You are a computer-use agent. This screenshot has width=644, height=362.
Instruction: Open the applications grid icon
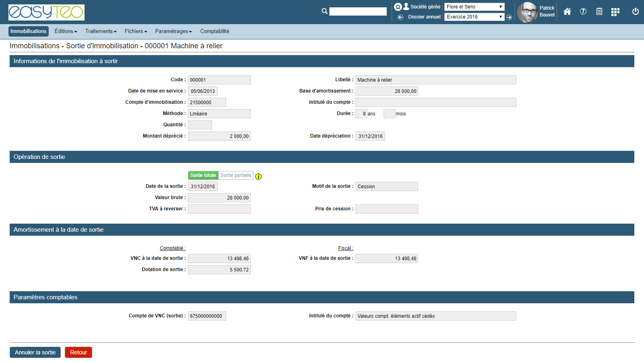point(615,12)
